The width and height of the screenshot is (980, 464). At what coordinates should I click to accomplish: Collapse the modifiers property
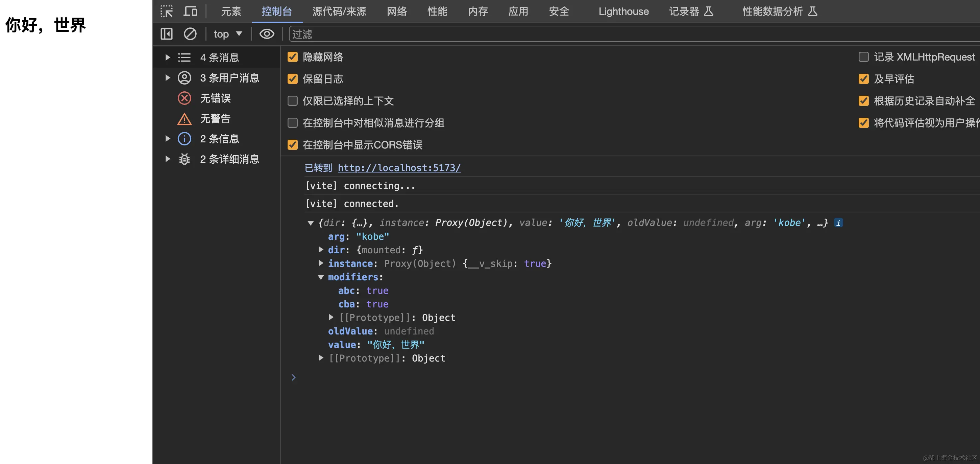coord(321,277)
